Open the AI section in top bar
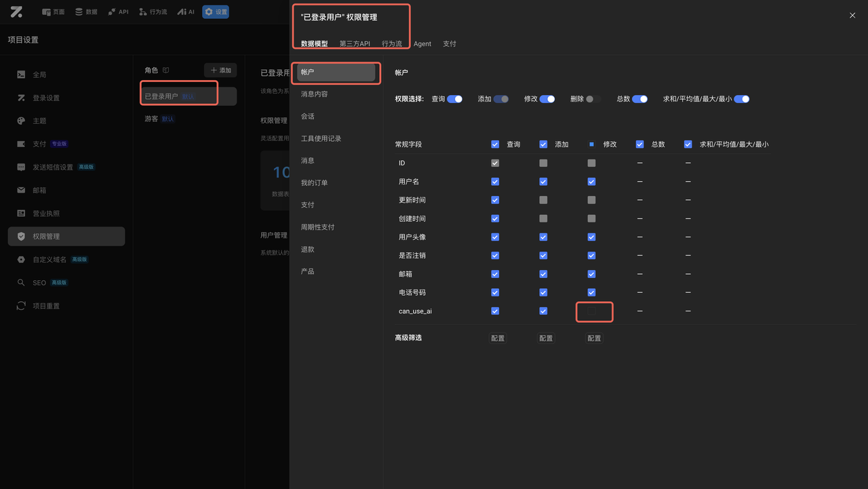Image resolution: width=868 pixels, height=489 pixels. tap(186, 12)
